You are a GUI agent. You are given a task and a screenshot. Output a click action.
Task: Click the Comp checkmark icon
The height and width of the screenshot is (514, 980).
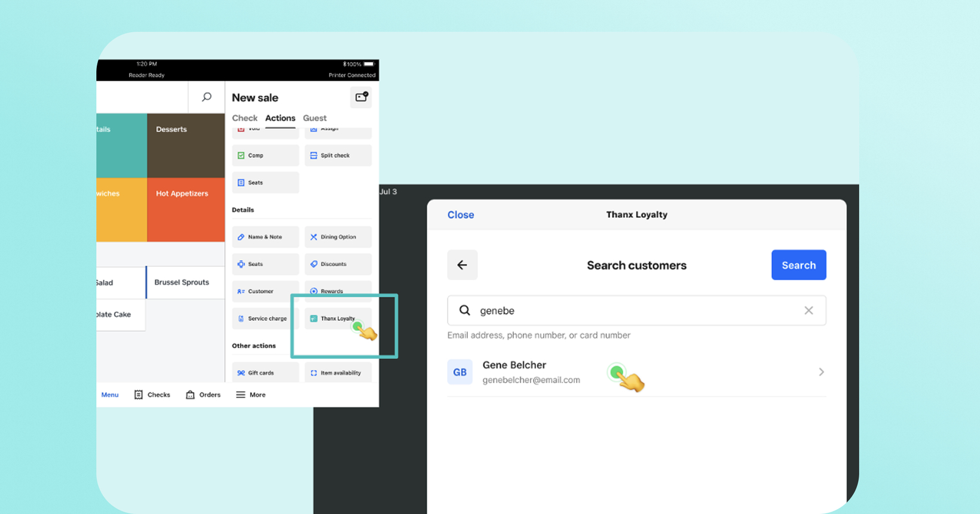[241, 155]
